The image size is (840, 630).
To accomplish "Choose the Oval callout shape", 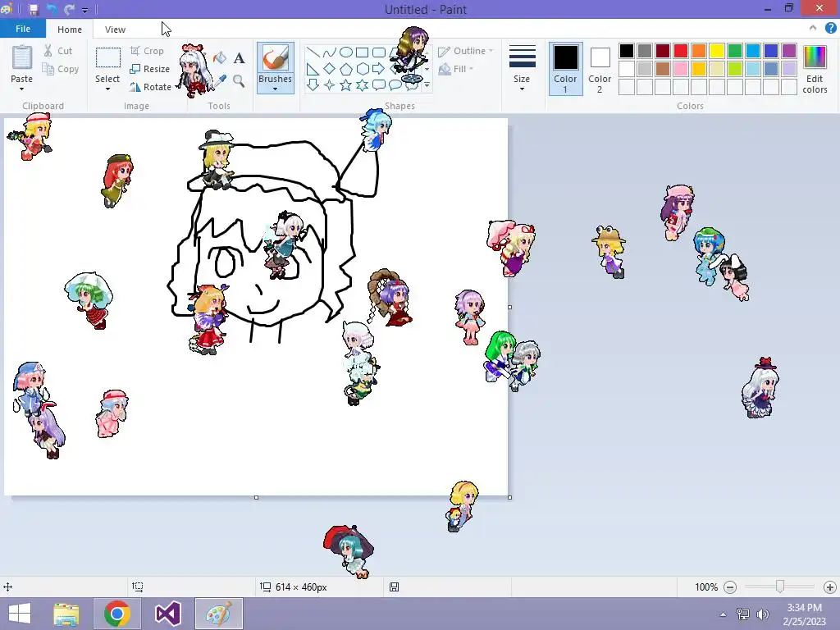I will point(395,84).
